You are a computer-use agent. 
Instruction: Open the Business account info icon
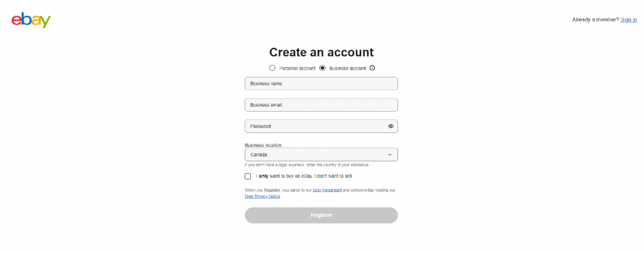tap(372, 68)
